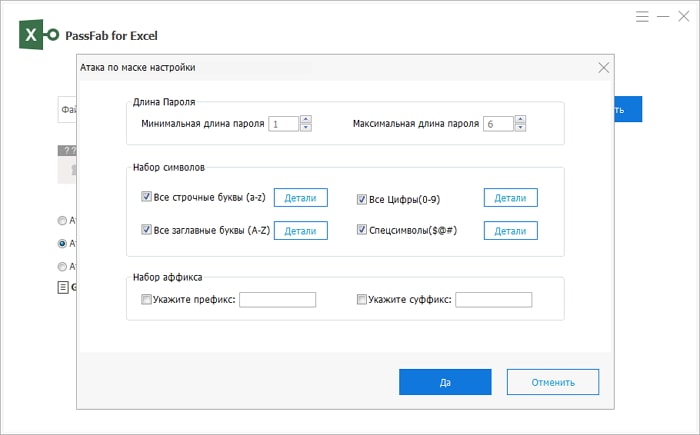Select the second attack radio button in main window
This screenshot has width=700, height=435.
62,243
